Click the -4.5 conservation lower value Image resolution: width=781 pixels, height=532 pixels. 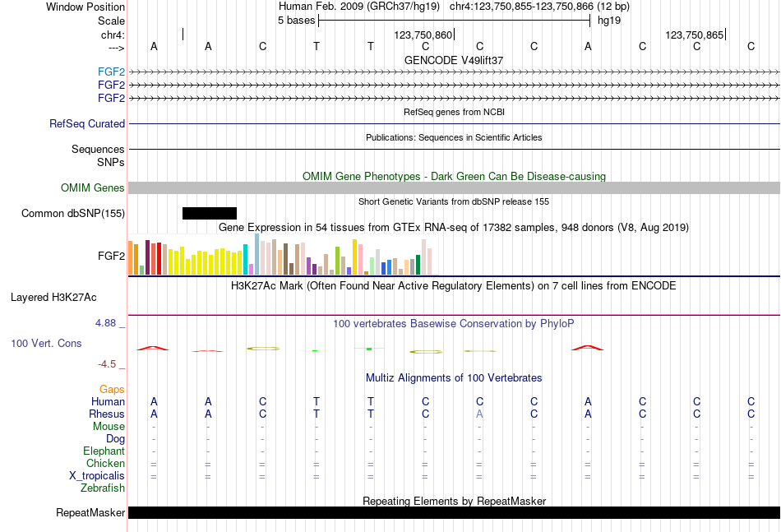(x=107, y=364)
